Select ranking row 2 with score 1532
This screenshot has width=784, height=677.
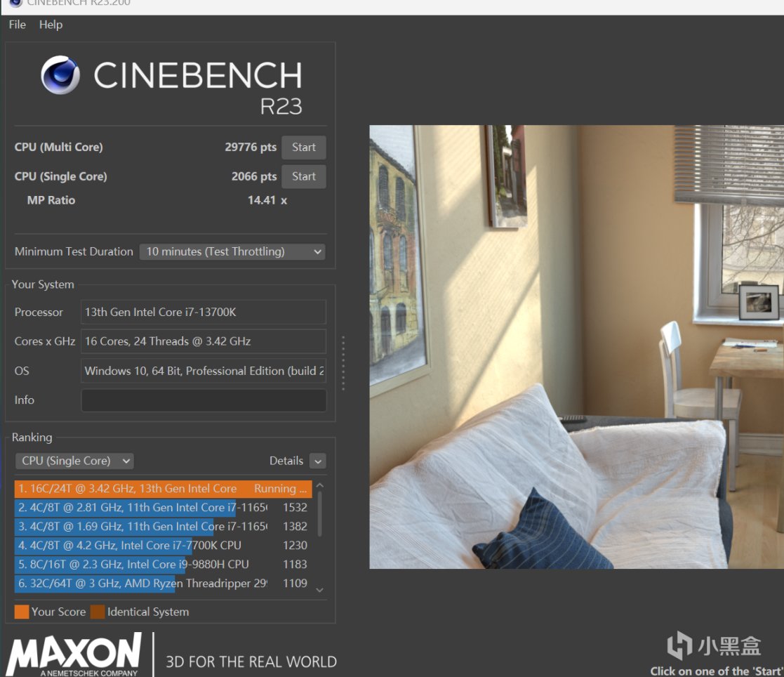coord(163,507)
